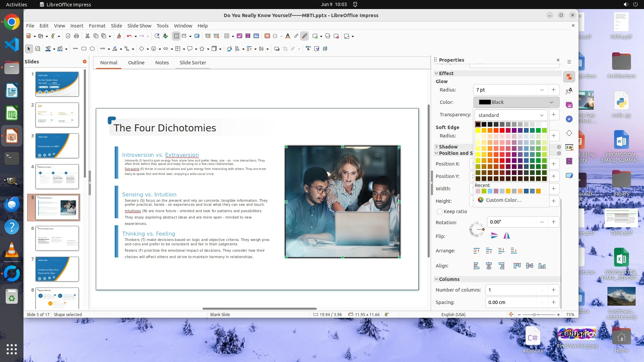
Task: Toggle the Show Draw Functions icon
Action: 304,36
